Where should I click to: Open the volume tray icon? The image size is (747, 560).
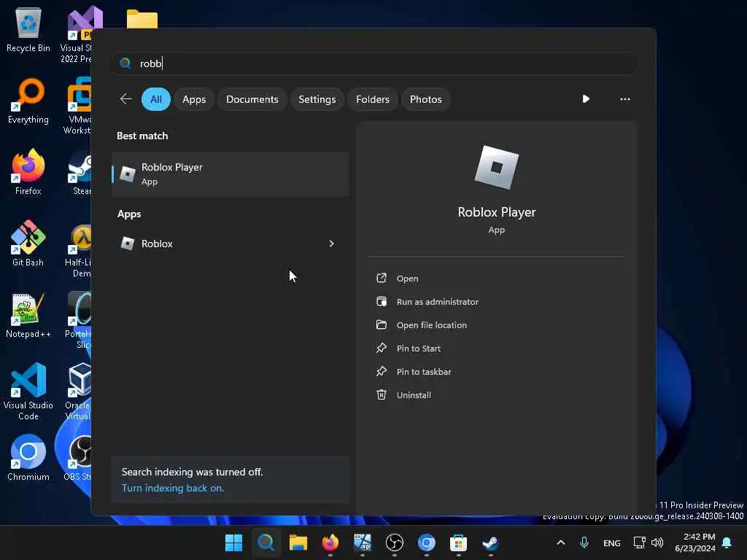click(x=657, y=542)
